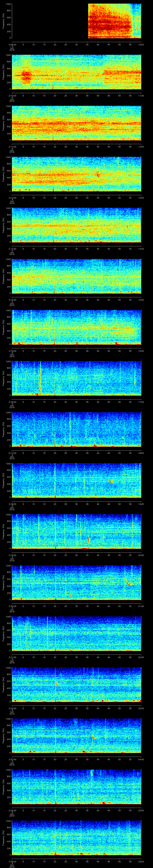The height and width of the screenshot is (868, 153).
Task: Click the yellow pulse near 35 s in 2:19 spectrogram
Action: 89,540
